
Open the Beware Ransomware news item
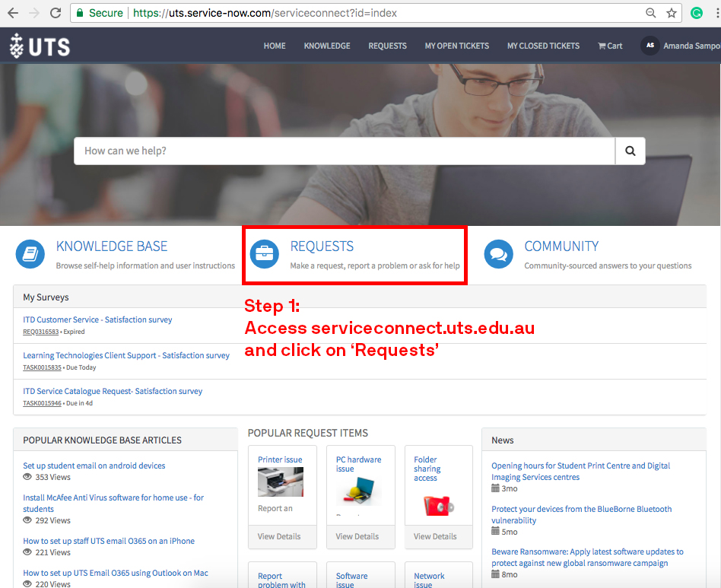[x=587, y=558]
